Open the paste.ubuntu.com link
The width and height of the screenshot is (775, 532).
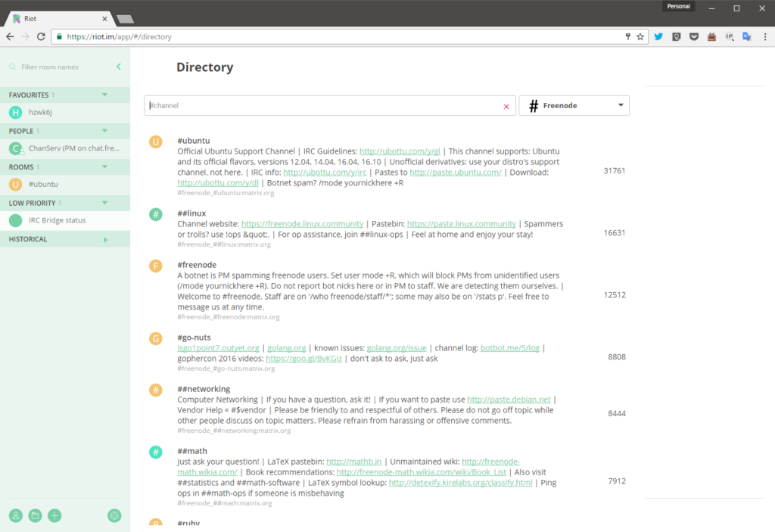pos(455,173)
